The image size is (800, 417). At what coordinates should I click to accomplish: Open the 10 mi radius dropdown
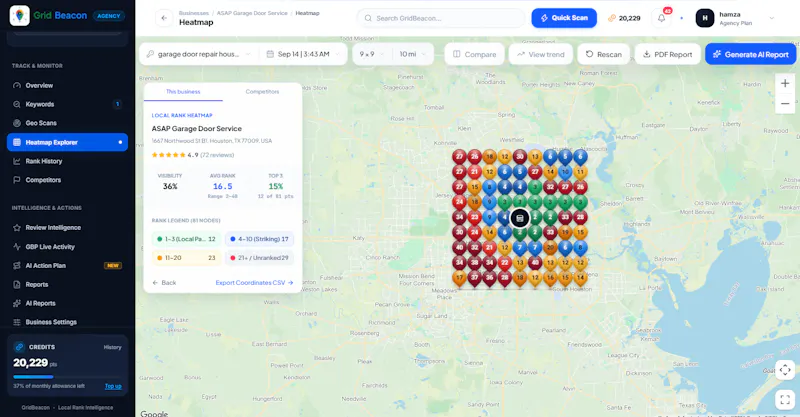pos(413,54)
